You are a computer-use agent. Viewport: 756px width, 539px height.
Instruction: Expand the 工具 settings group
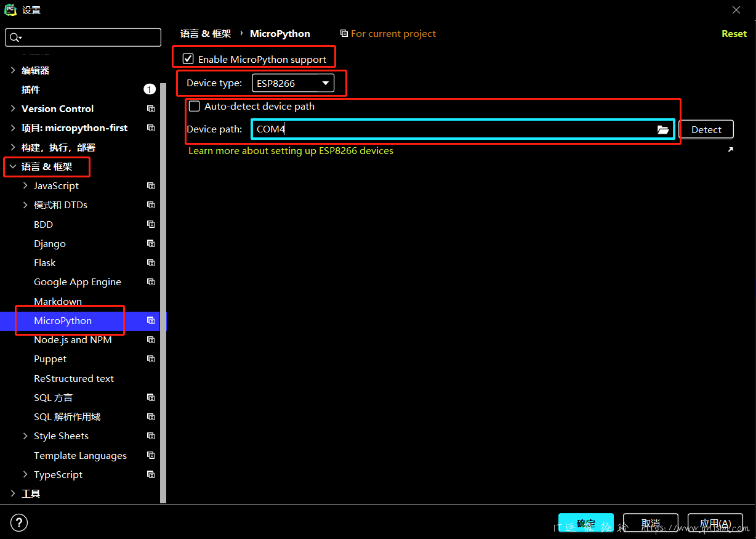[x=13, y=493]
